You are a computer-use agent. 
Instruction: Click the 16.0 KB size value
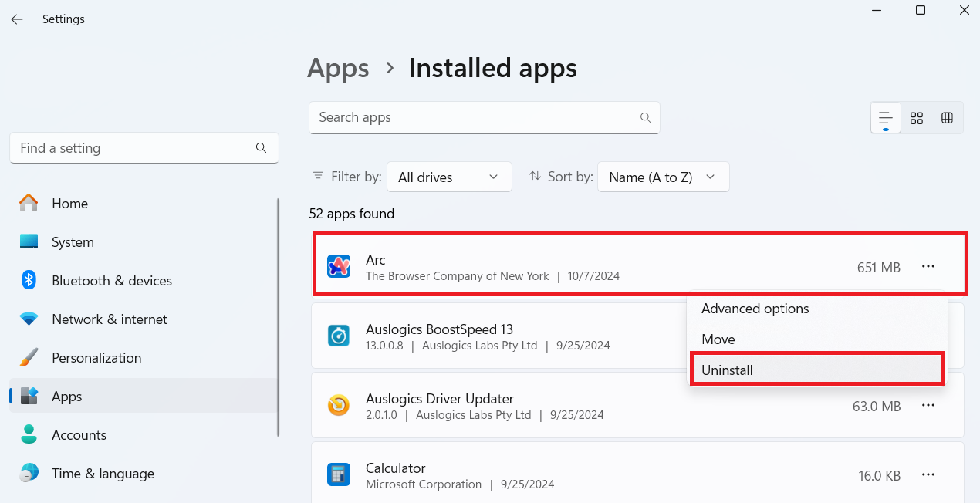[879, 476]
